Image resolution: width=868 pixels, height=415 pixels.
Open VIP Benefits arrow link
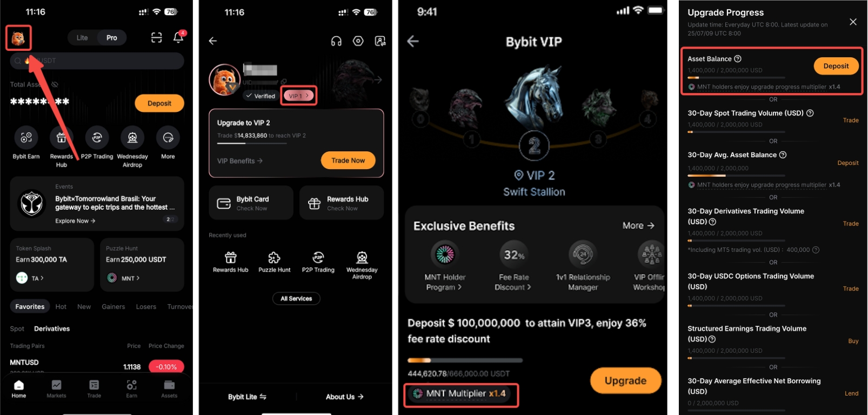point(240,161)
